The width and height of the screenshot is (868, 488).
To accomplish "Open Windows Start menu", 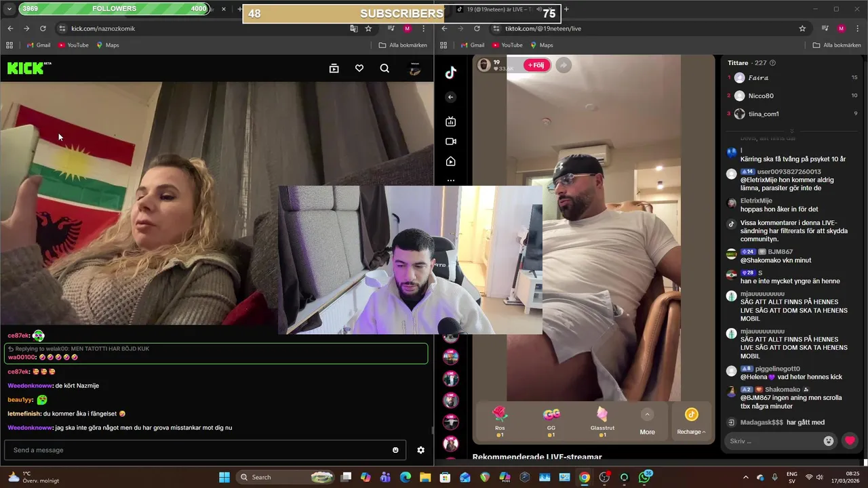I will point(224,477).
